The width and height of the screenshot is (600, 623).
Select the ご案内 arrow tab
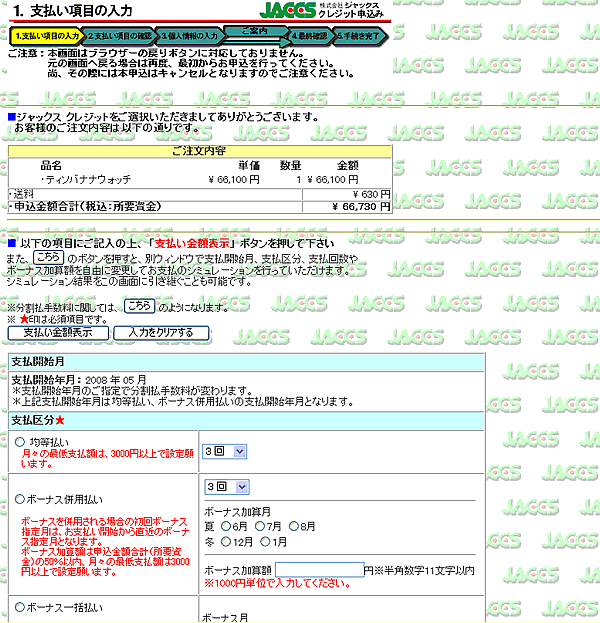point(256,31)
